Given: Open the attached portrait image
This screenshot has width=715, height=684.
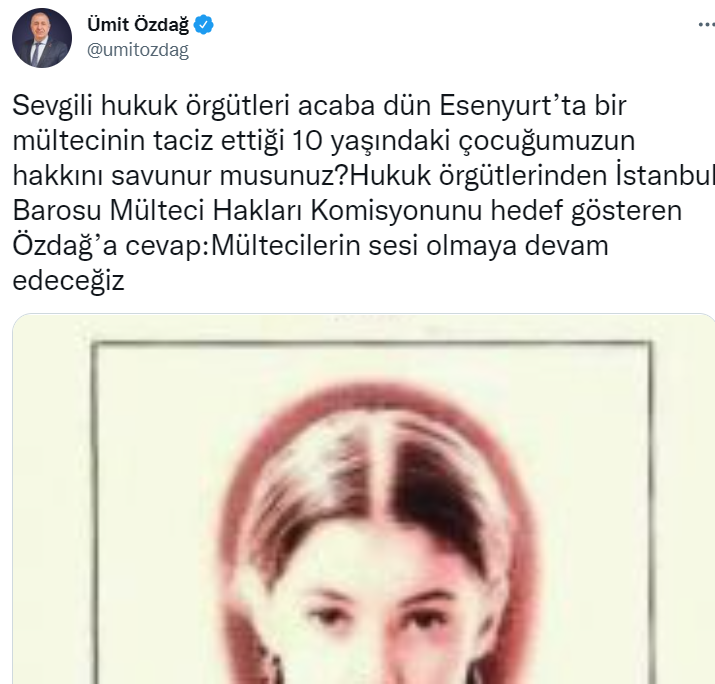Looking at the screenshot, I should point(363,499).
